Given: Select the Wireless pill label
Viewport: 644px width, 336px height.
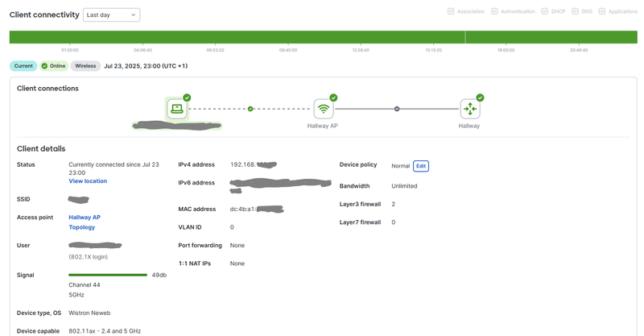Looking at the screenshot, I should [x=86, y=66].
